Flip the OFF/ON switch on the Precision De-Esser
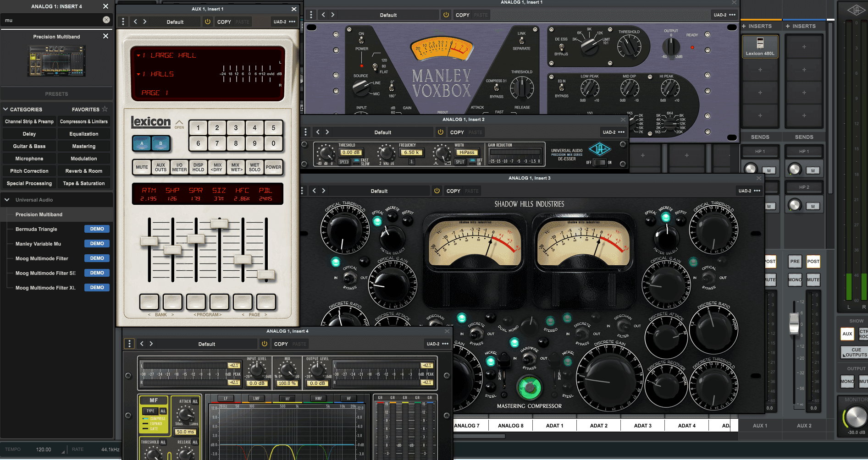The height and width of the screenshot is (460, 868). pos(600,161)
